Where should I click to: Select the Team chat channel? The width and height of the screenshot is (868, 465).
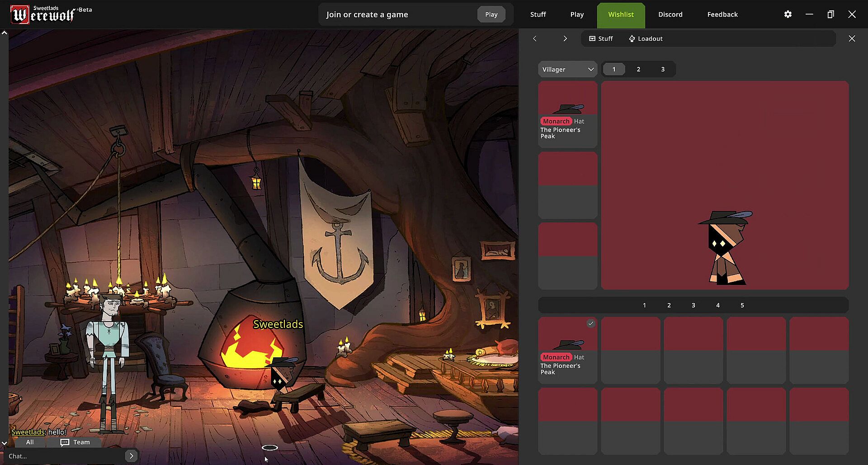coord(75,442)
